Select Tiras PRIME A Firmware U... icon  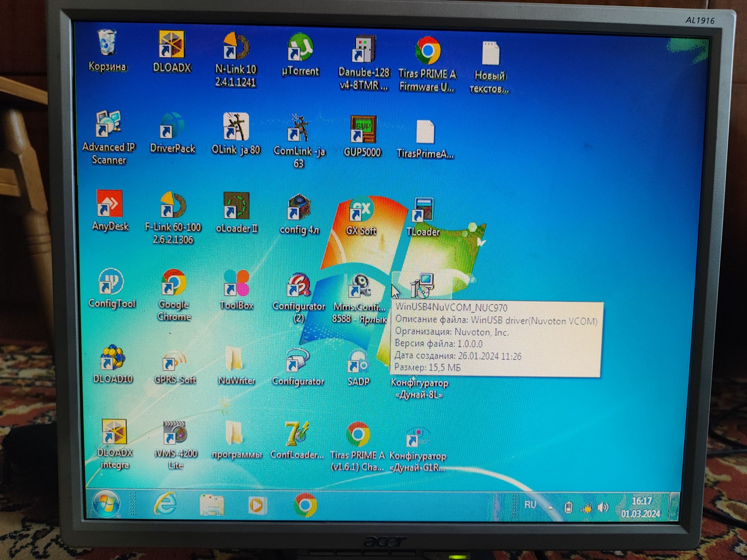(x=428, y=64)
